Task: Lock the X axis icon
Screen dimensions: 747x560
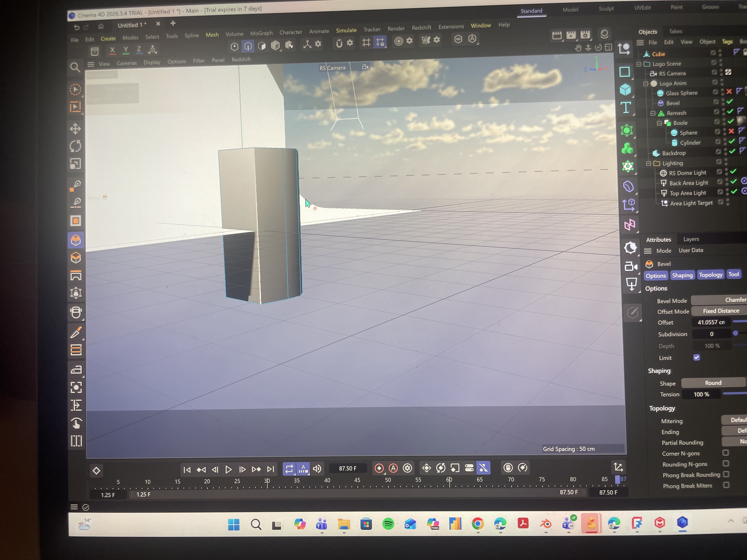Action: point(112,51)
